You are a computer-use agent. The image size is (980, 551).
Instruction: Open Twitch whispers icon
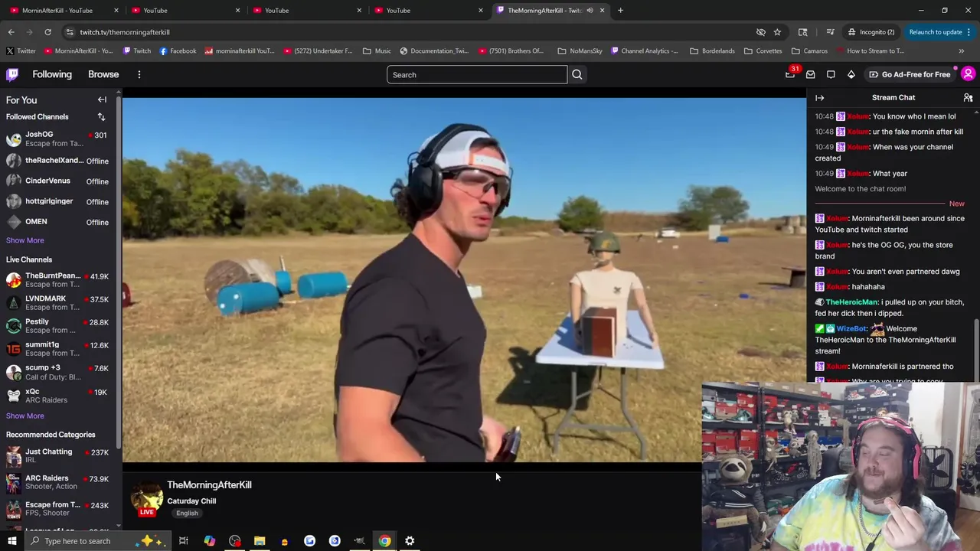(831, 74)
